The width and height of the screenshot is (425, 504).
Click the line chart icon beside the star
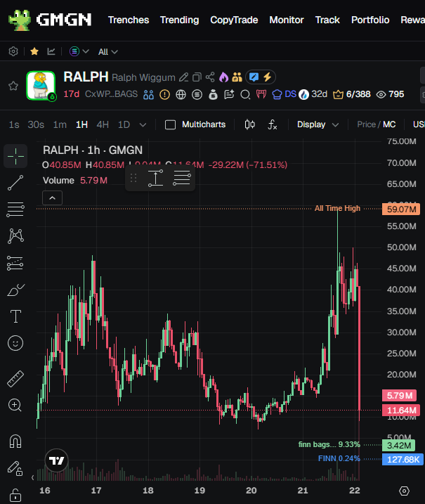tap(51, 51)
